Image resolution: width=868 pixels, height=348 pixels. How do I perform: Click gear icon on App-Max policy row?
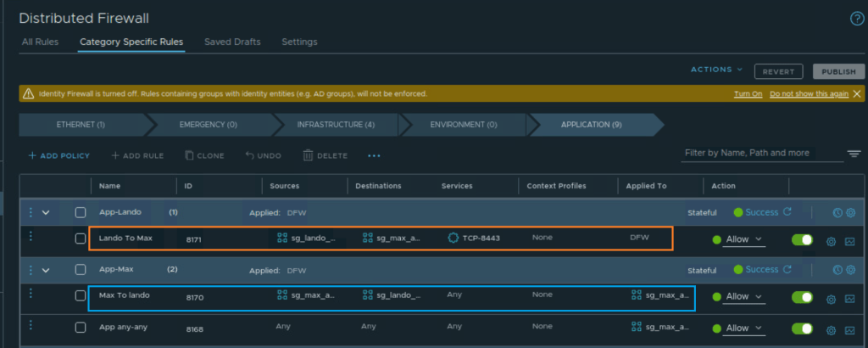point(850,270)
